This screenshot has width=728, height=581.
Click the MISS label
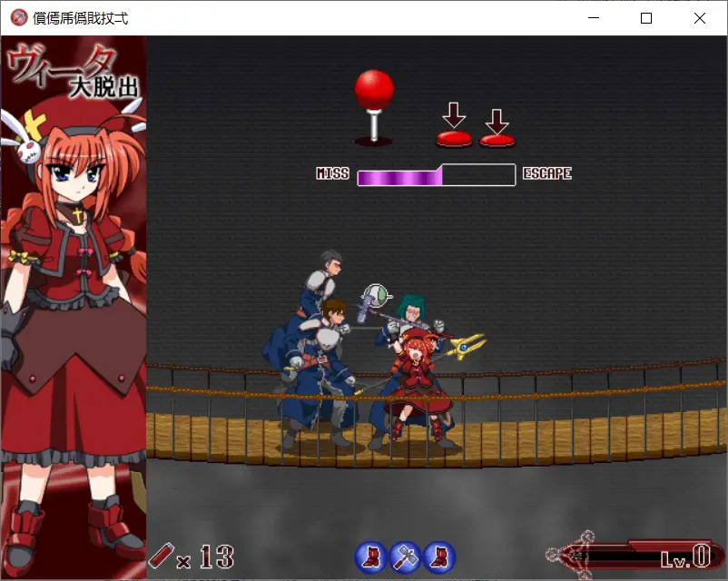[332, 173]
